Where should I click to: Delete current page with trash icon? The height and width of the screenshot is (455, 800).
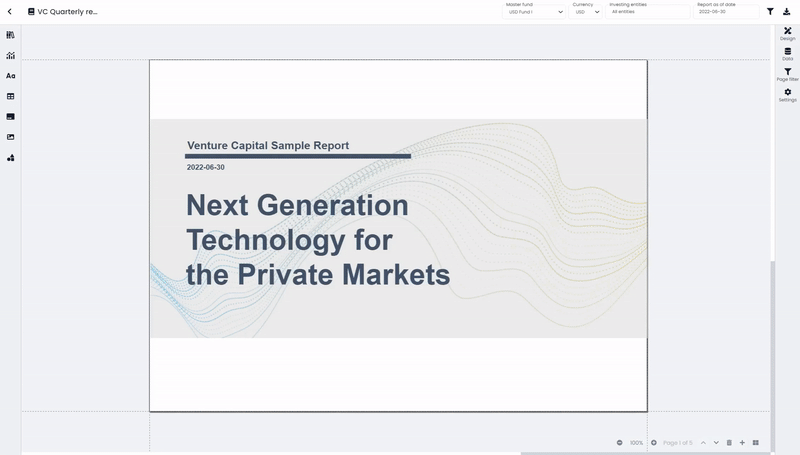pos(729,442)
